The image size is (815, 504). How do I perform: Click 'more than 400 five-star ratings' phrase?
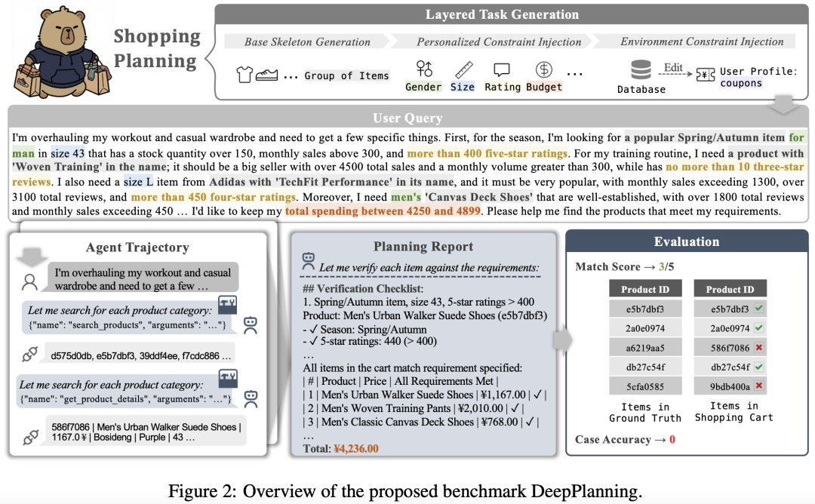487,153
